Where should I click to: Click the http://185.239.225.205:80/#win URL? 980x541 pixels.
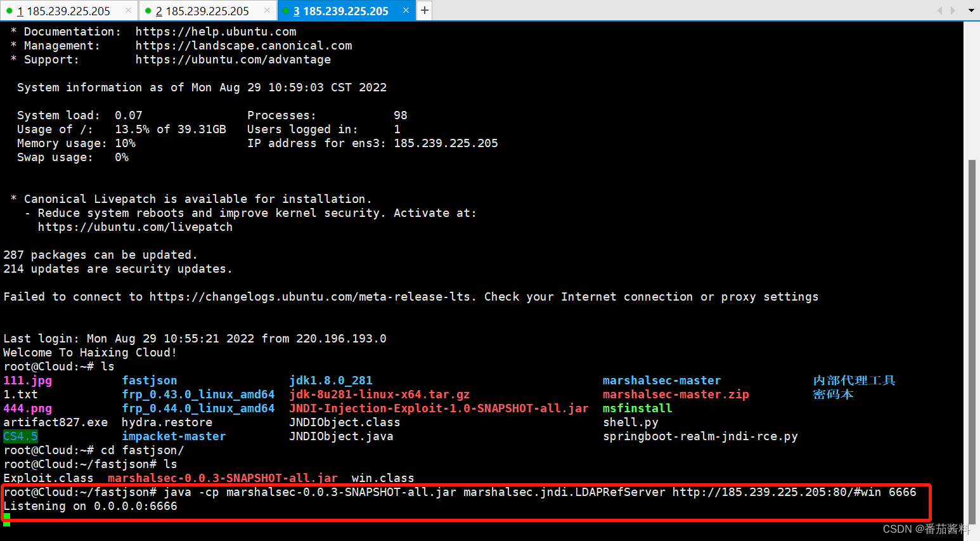point(777,492)
